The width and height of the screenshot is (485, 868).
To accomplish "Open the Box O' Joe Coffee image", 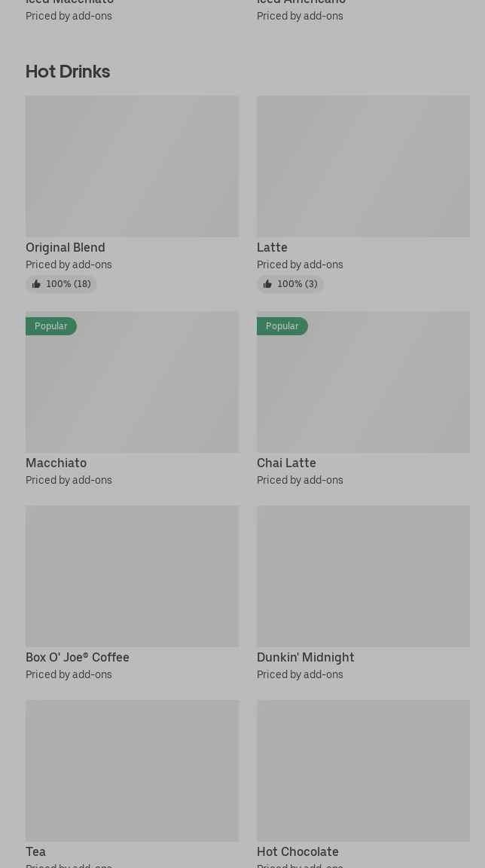I will point(132,576).
